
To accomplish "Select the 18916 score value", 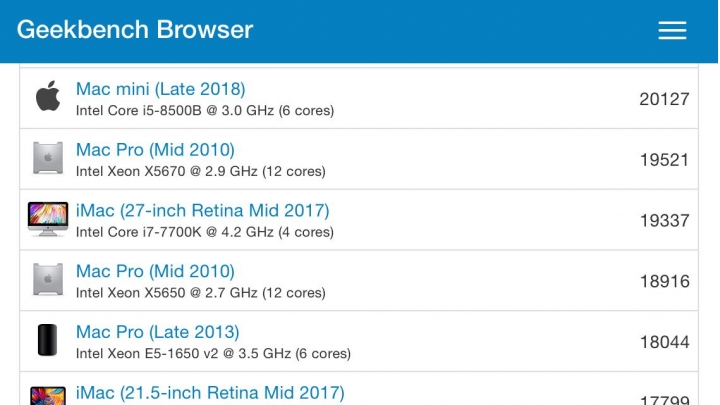I will 664,281.
